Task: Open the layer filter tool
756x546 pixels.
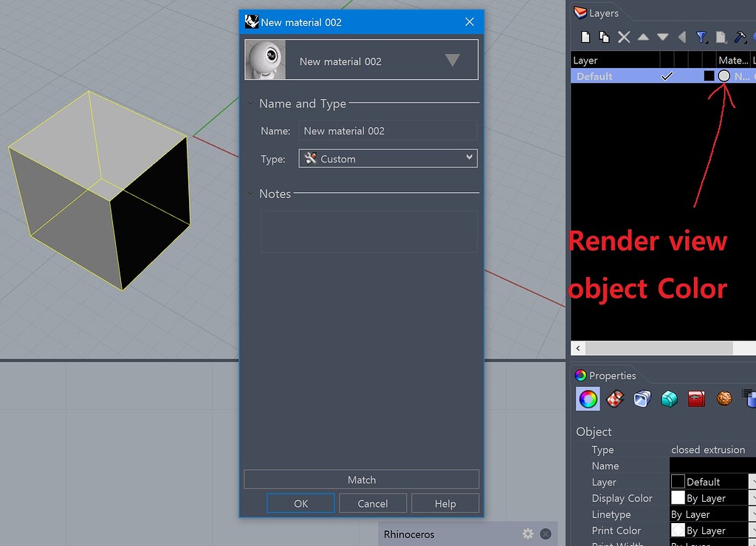Action: coord(702,36)
